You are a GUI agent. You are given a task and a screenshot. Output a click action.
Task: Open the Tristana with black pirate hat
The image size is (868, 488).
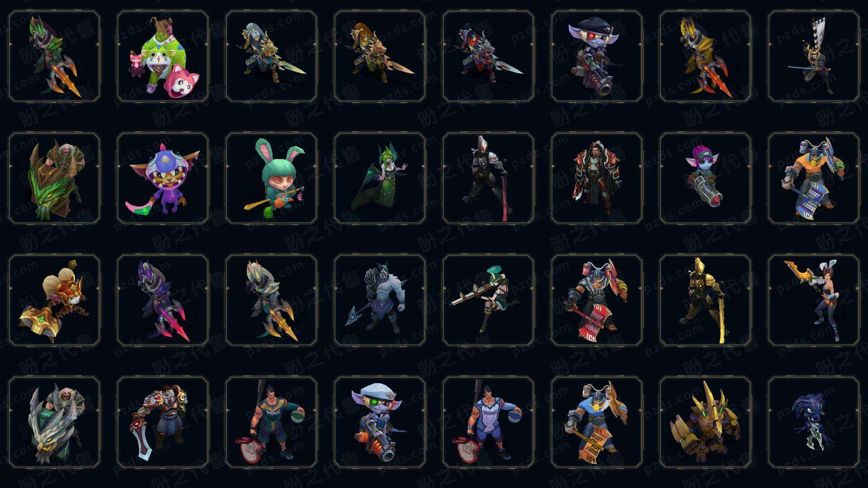click(x=597, y=56)
